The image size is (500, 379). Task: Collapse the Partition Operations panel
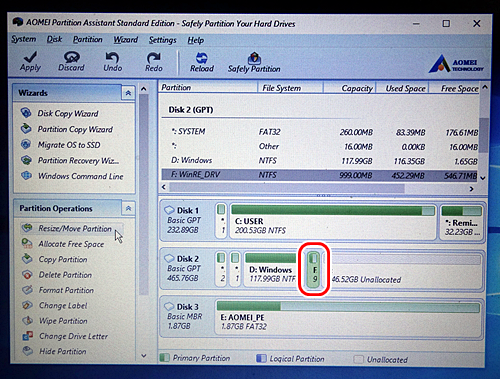[x=128, y=209]
